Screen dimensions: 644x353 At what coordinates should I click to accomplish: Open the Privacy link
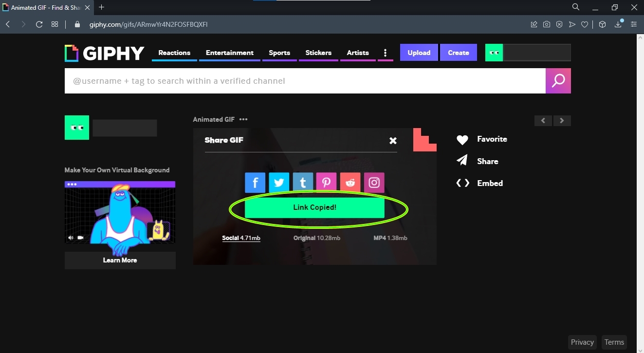[x=582, y=342]
